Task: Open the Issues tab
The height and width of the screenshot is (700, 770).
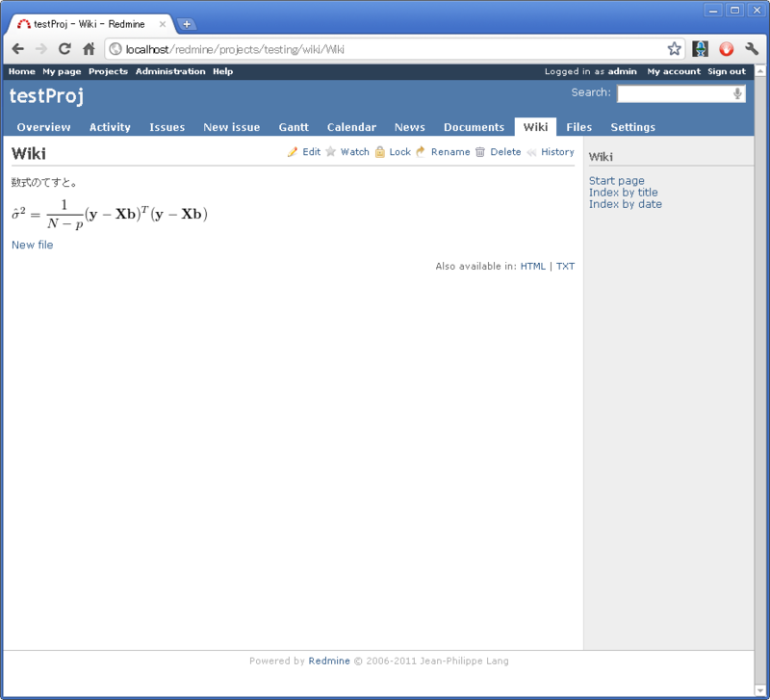Action: [x=167, y=127]
